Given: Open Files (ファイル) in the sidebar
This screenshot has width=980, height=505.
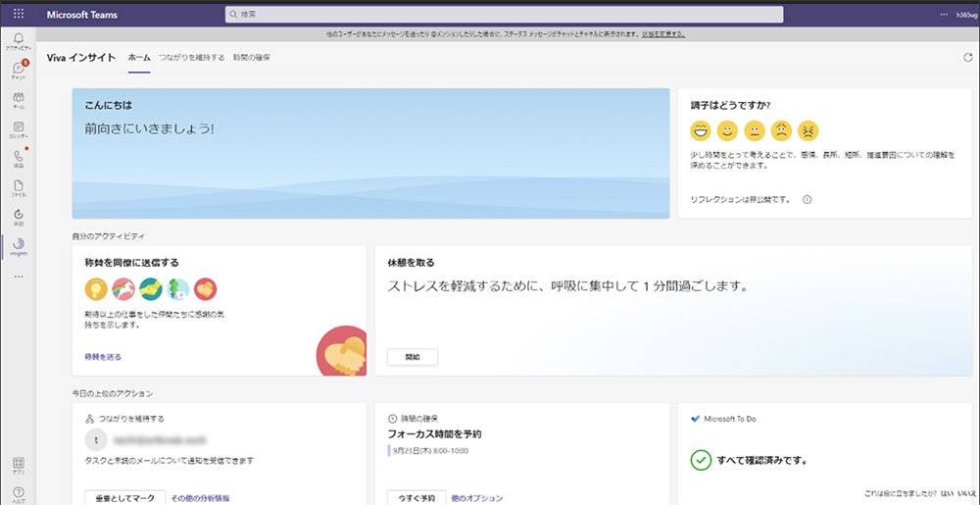Looking at the screenshot, I should (18, 188).
